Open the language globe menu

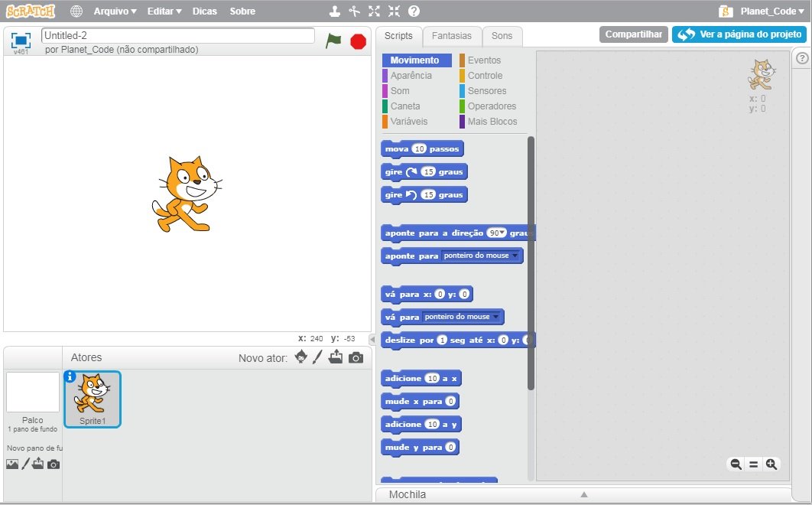[76, 11]
